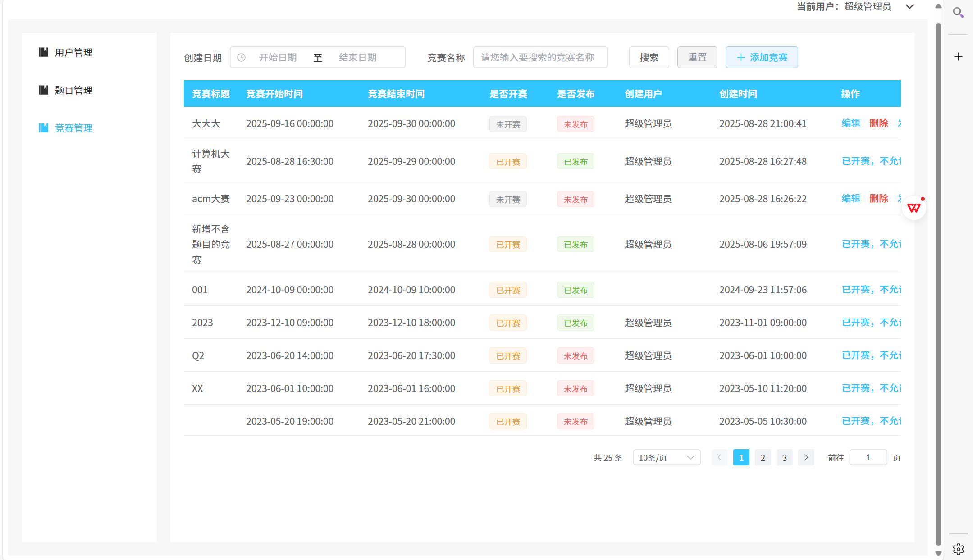Click the browser sidebar search magnifier icon
The width and height of the screenshot is (973, 560).
[x=958, y=13]
